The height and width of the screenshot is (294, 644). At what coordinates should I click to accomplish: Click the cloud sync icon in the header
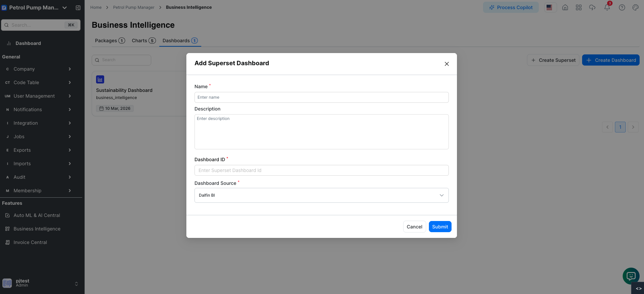(592, 7)
